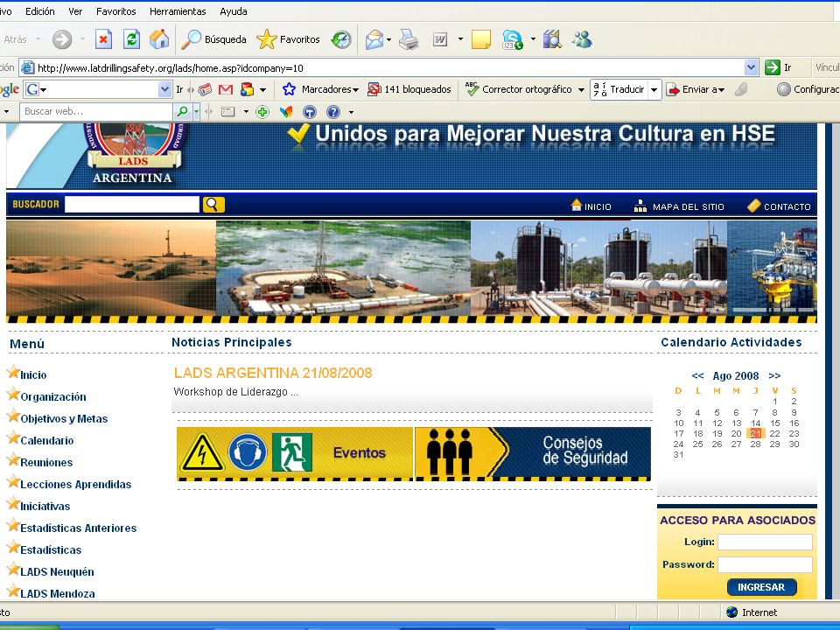
Task: Expand the address bar dropdown
Action: tap(751, 67)
